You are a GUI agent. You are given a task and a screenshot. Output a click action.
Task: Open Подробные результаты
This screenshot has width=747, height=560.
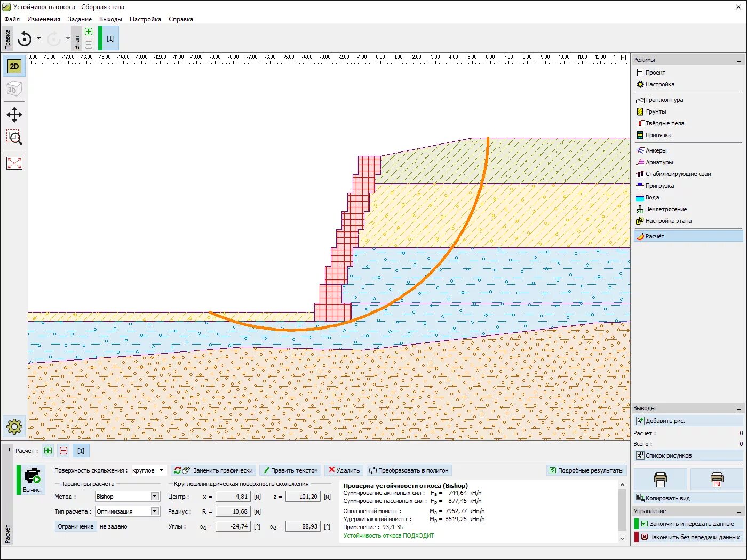(586, 470)
